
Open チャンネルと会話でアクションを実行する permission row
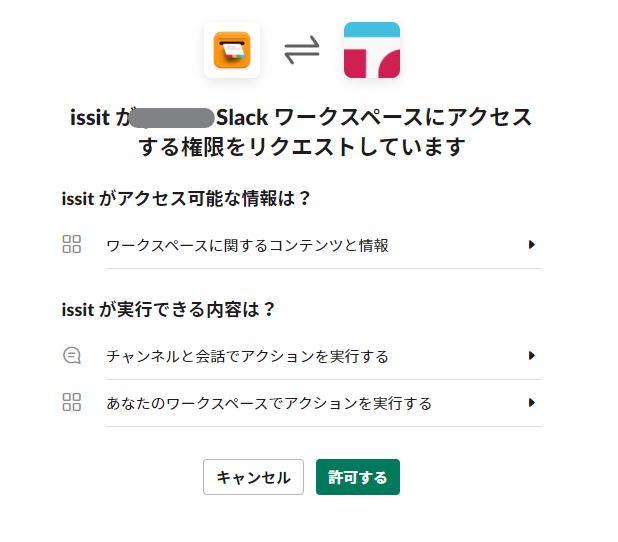(x=247, y=356)
